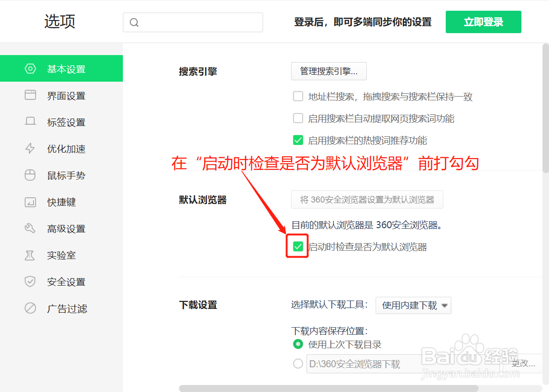Viewport: 549px width, 392px height.
Task: Click the 下载设置 section heading
Action: (198, 305)
